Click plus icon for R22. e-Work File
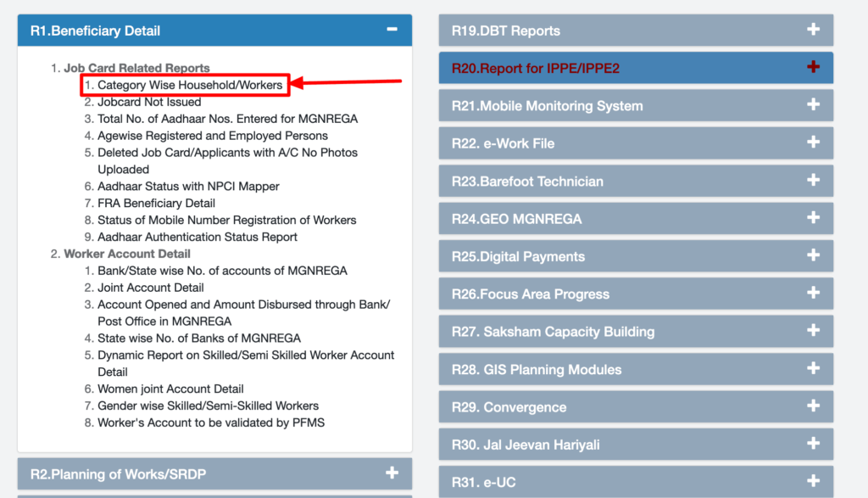 [813, 143]
